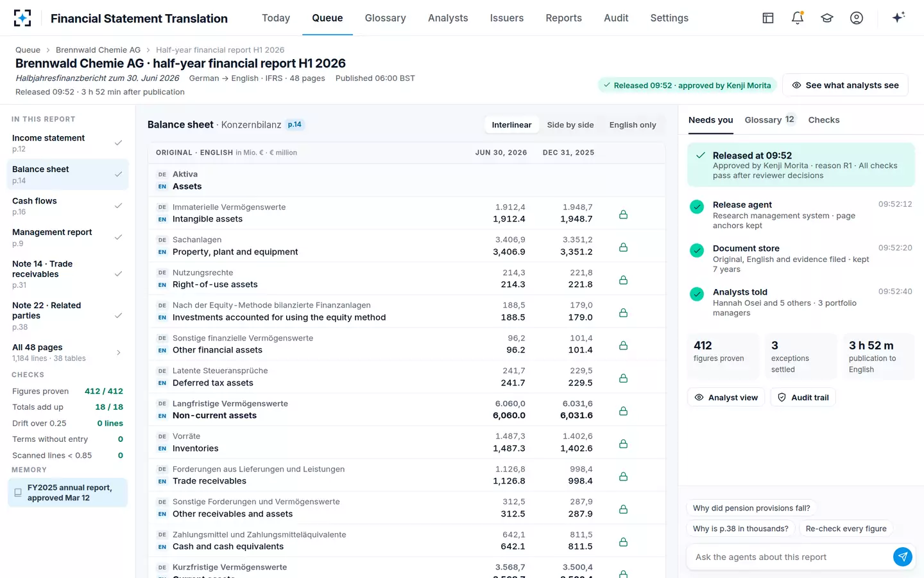Click the app logo icon
The height and width of the screenshot is (578, 924).
(x=22, y=18)
